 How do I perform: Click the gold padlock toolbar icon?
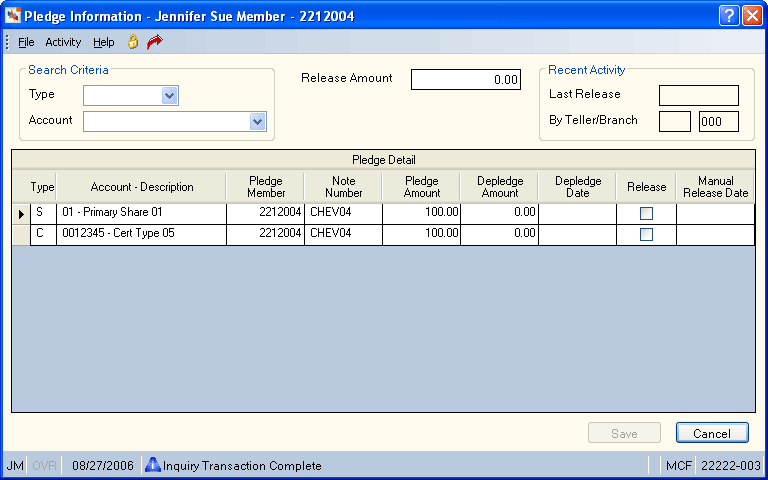pyautogui.click(x=132, y=42)
